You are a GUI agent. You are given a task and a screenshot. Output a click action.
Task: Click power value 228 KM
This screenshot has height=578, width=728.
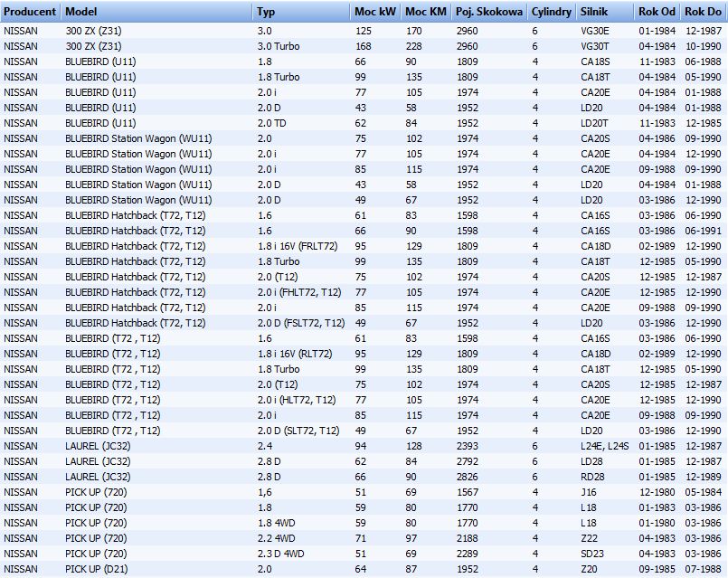point(413,46)
